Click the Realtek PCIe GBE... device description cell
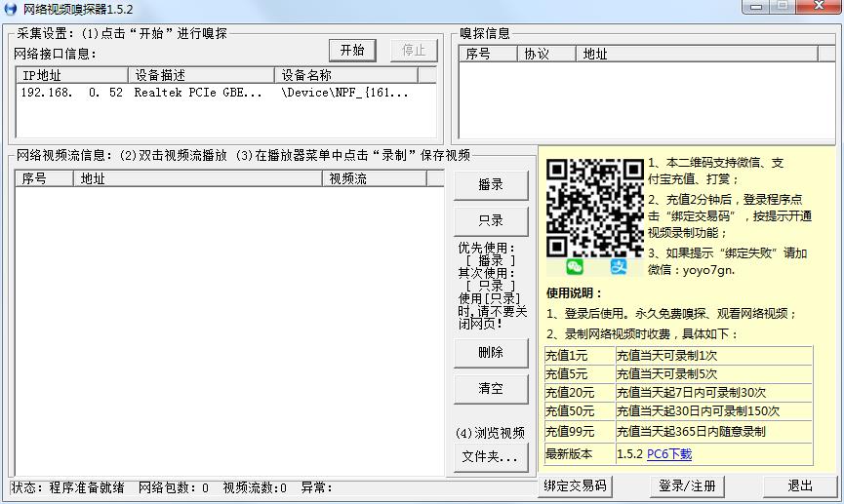 [x=198, y=93]
